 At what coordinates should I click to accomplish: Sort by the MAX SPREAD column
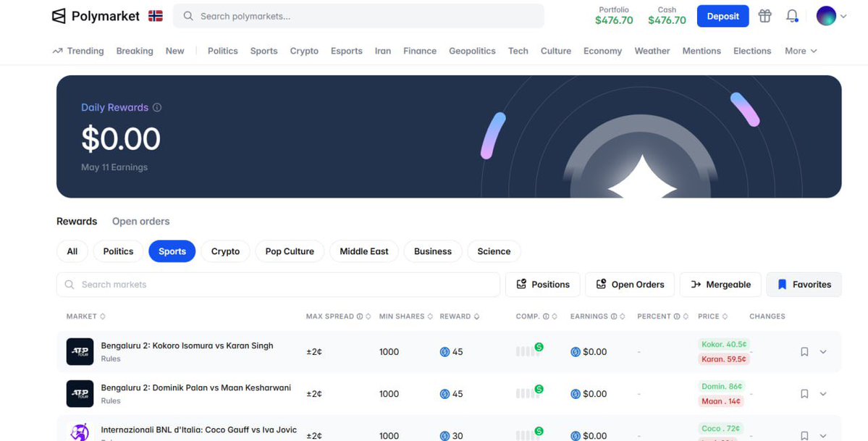tap(338, 316)
